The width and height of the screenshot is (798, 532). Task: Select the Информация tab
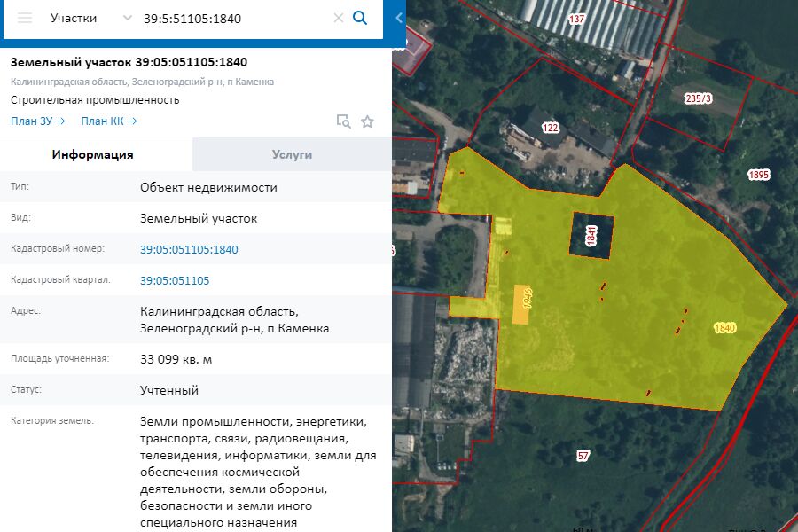point(93,154)
